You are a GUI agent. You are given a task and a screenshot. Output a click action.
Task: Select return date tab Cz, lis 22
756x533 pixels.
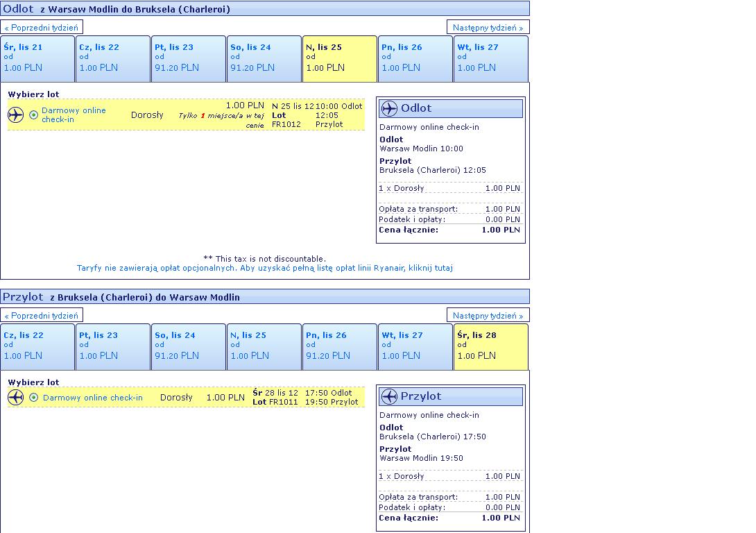point(37,347)
